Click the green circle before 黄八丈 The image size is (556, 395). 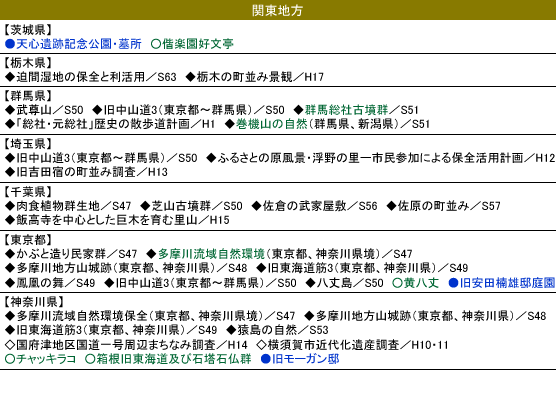398,283
